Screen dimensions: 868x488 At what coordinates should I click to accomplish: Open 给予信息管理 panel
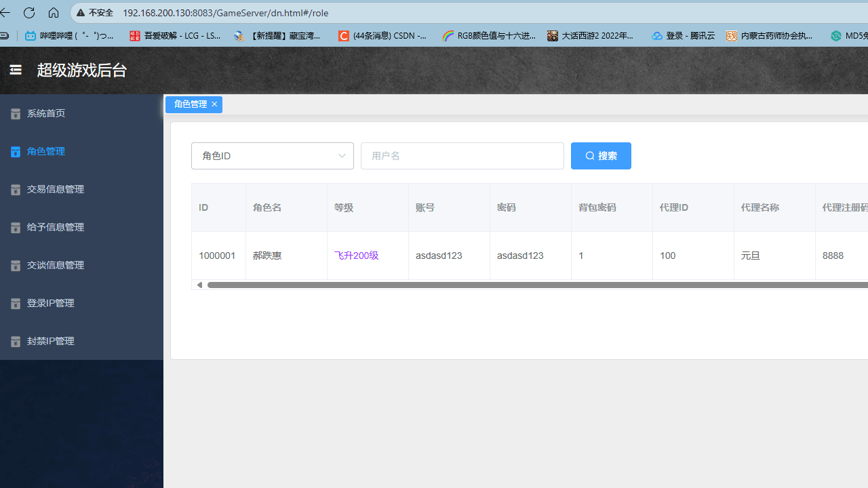tap(55, 227)
